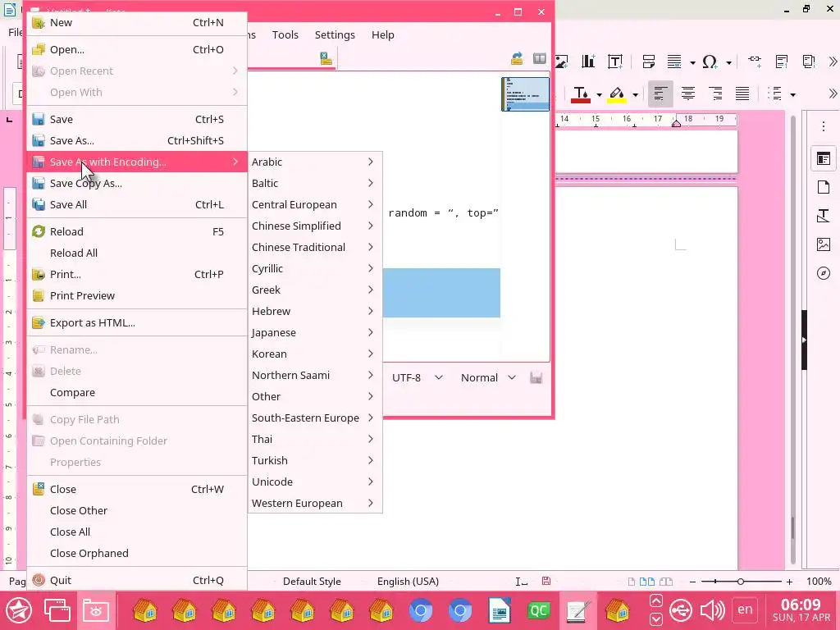Insert a text box in Writer
The image size is (840, 630).
pos(615,62)
